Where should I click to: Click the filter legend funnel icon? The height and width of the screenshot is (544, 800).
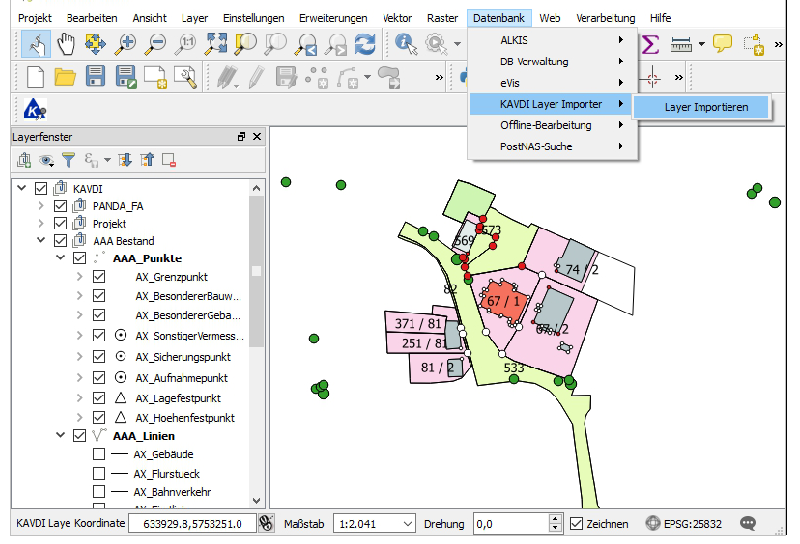click(69, 159)
